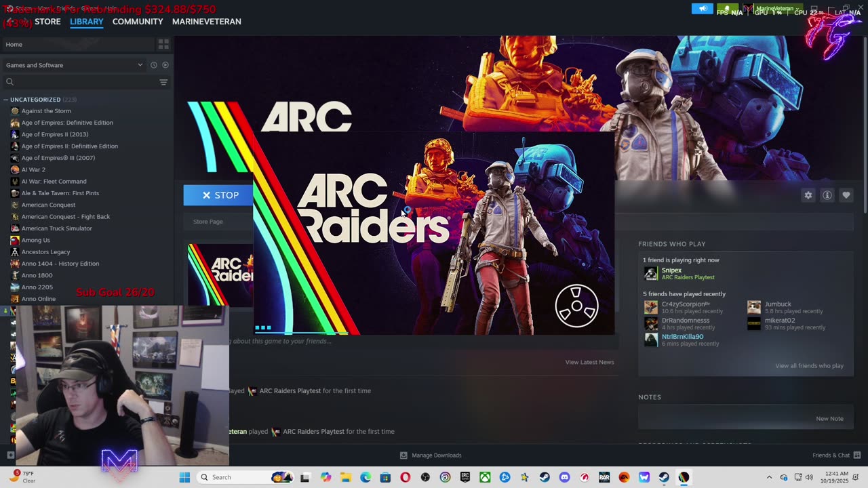Select AI War 2 in game list

33,169
